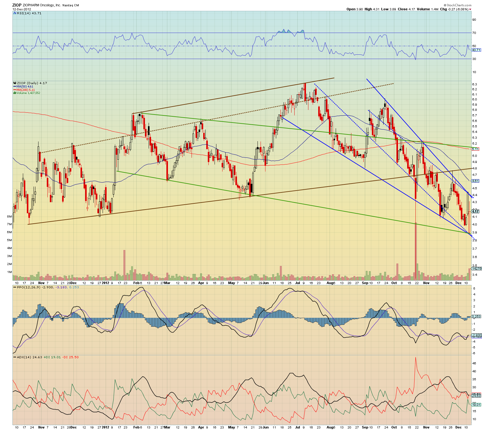Click the July price peak candlestick

pyautogui.click(x=305, y=92)
